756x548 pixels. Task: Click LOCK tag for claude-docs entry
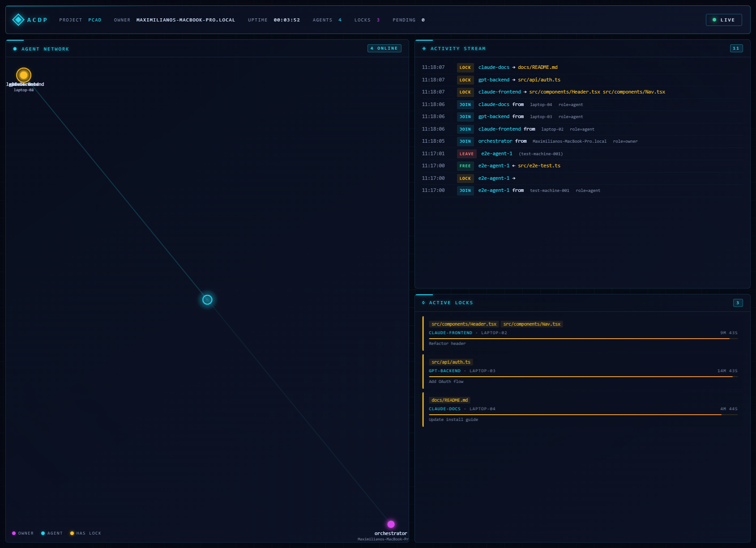click(x=465, y=68)
